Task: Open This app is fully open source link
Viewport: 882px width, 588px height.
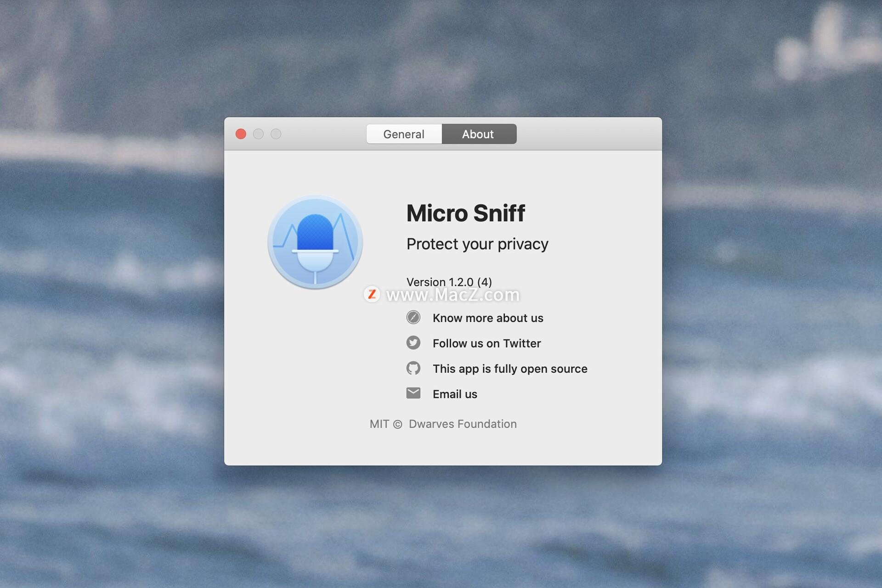Action: coord(510,369)
